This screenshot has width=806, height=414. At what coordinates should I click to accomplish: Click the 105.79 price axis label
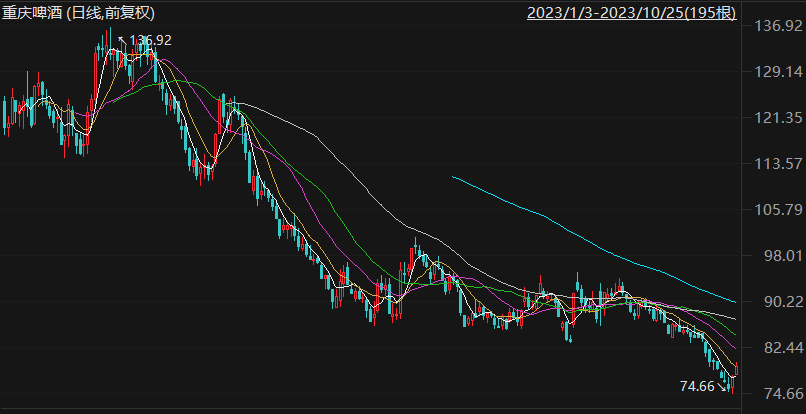pos(776,210)
